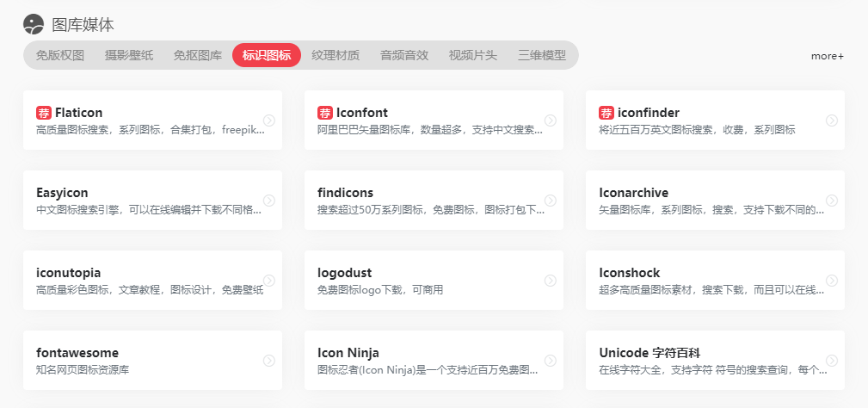
Task: Click the arrow icon on Iconfont card
Action: pyautogui.click(x=551, y=121)
